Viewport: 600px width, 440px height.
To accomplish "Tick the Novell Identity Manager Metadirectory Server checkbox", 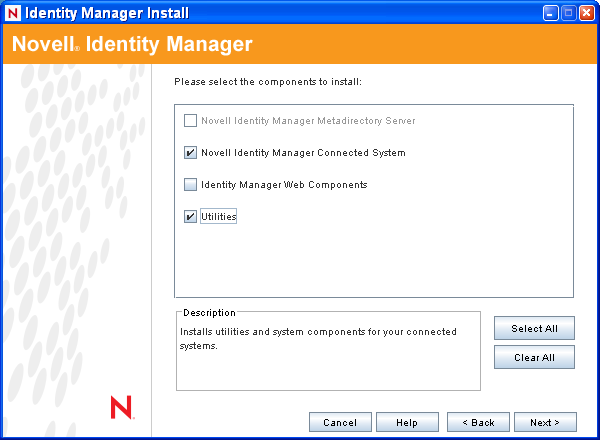I will click(x=190, y=121).
